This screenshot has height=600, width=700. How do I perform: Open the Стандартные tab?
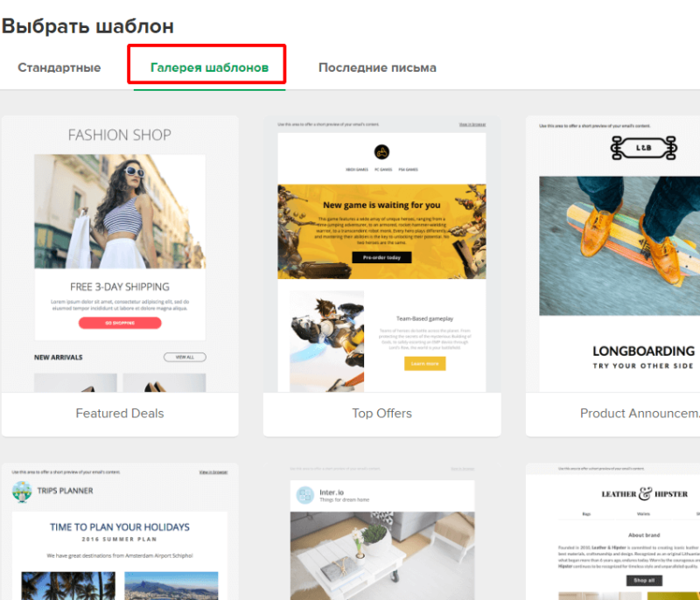tap(59, 67)
